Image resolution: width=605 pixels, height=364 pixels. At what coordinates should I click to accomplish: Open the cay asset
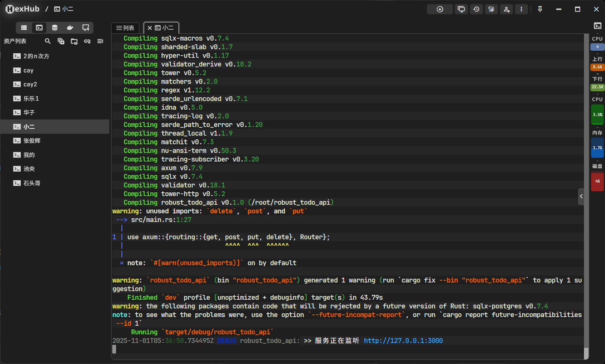click(x=55, y=71)
